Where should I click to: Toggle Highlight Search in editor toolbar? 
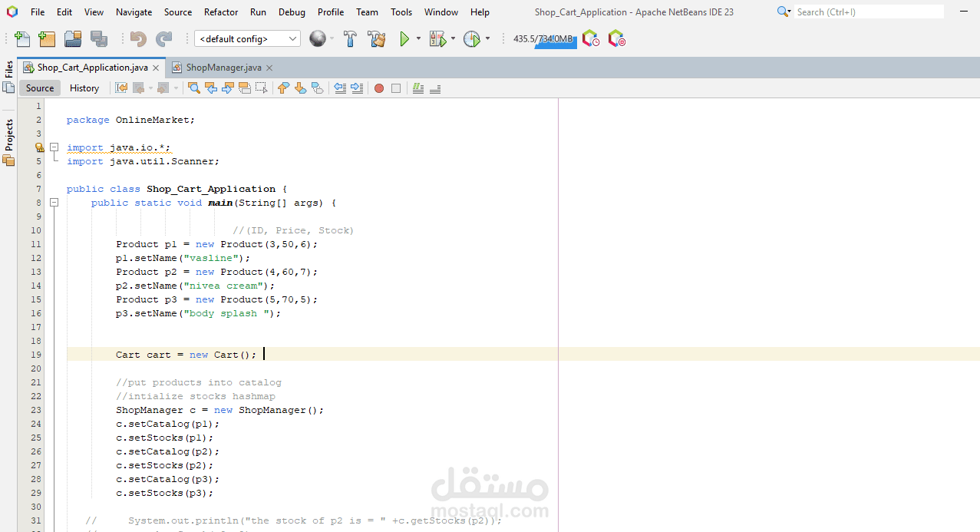[245, 88]
